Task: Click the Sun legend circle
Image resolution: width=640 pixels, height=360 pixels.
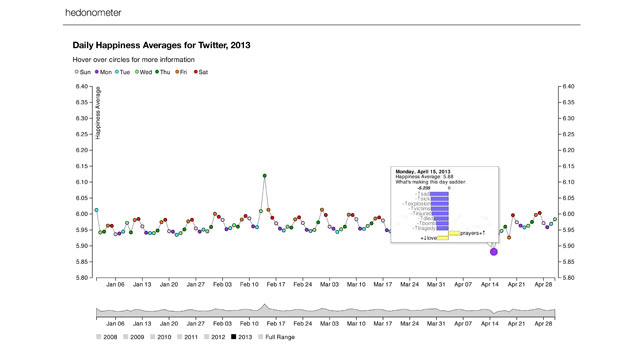Action: point(76,72)
